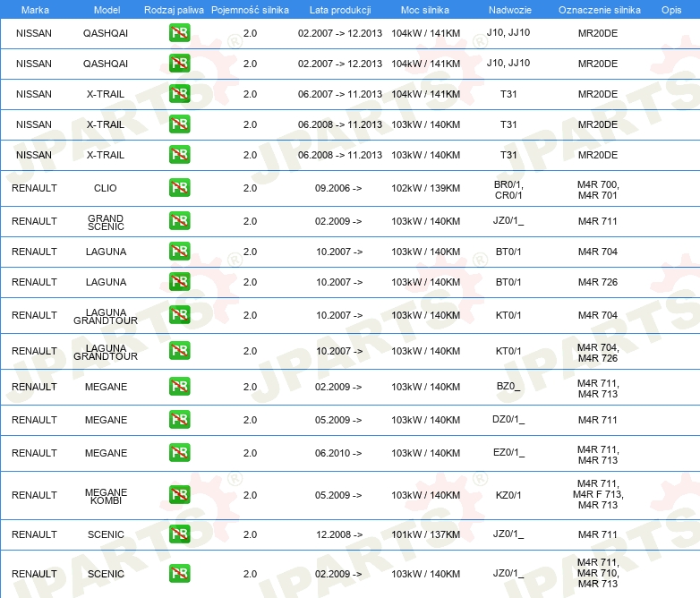Click the fuel icon for X-TRAIL 06.2007
This screenshot has height=598, width=700.
pos(179,94)
